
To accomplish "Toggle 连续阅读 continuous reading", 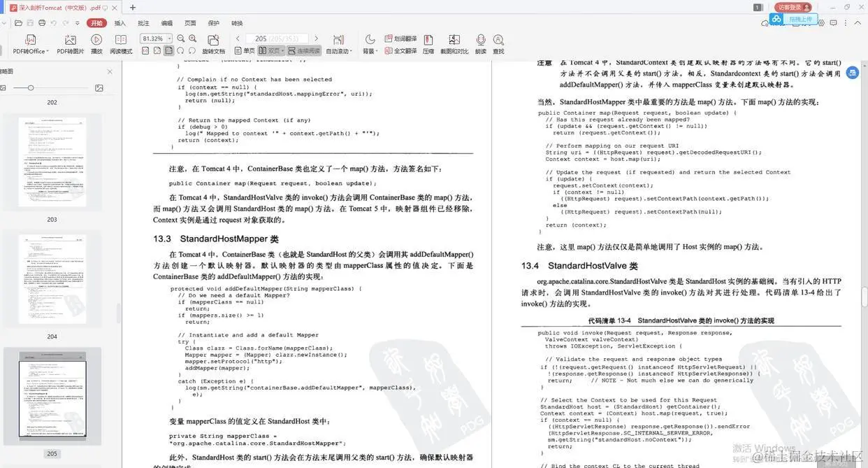I will pos(304,50).
